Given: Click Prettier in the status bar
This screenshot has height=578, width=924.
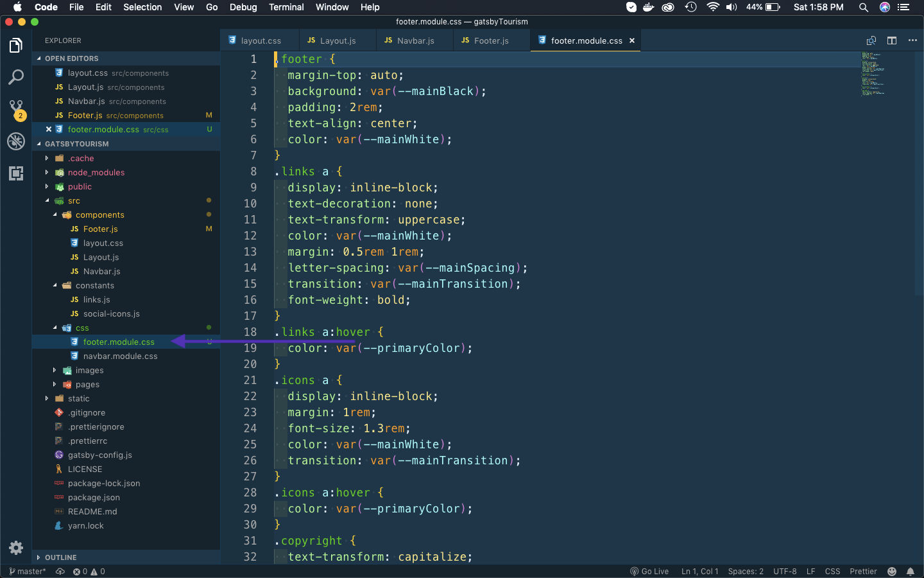Looking at the screenshot, I should (863, 572).
